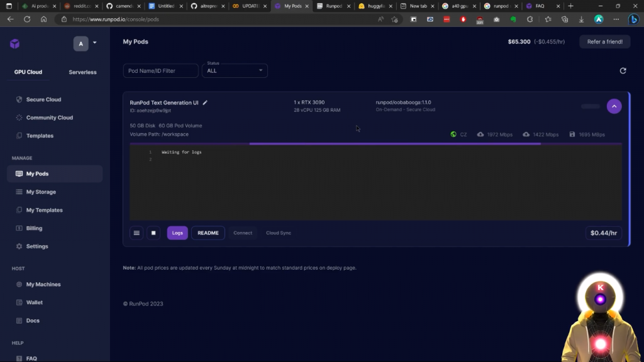Click the Settings gear icon

click(x=19, y=246)
